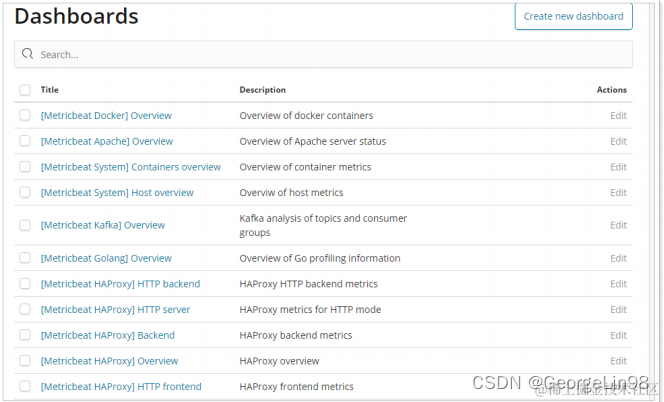This screenshot has width=664, height=402.
Task: Select checkbox for HAProxy Backend dashboard
Action: 25,335
